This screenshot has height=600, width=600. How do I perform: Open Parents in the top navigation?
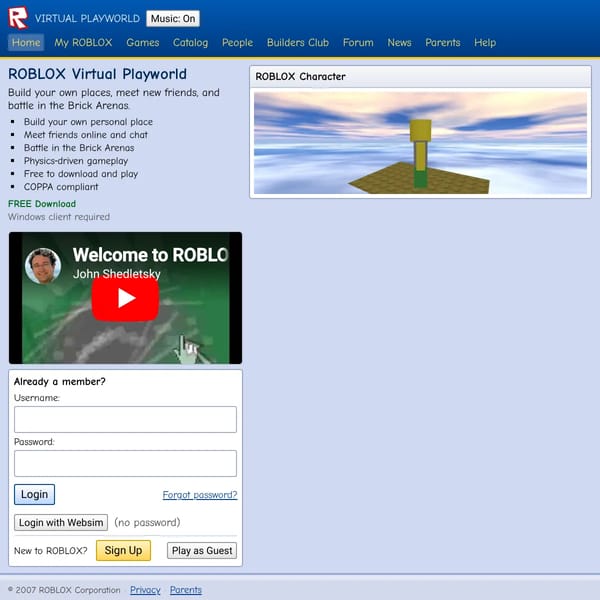443,42
